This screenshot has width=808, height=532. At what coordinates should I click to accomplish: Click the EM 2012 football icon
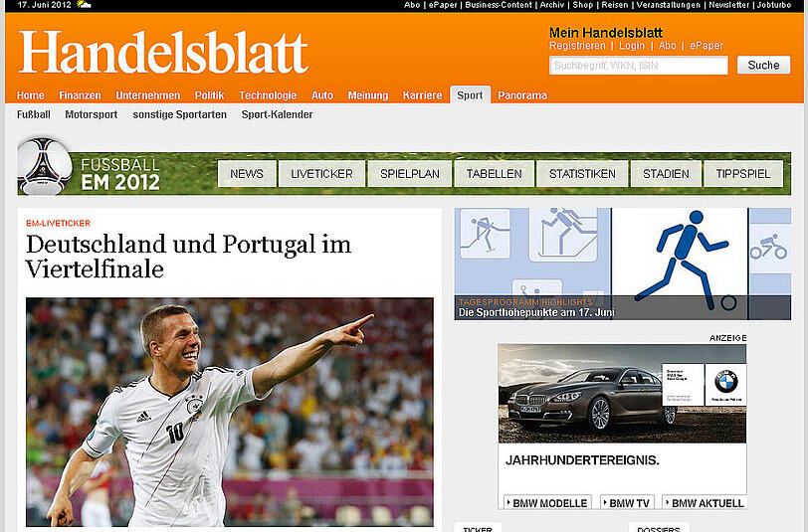(45, 166)
